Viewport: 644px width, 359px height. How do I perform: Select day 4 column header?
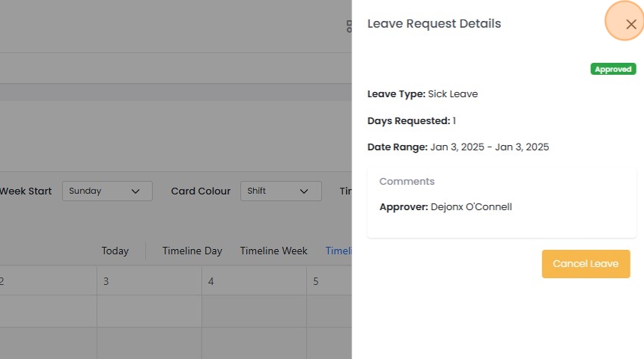[x=211, y=281]
